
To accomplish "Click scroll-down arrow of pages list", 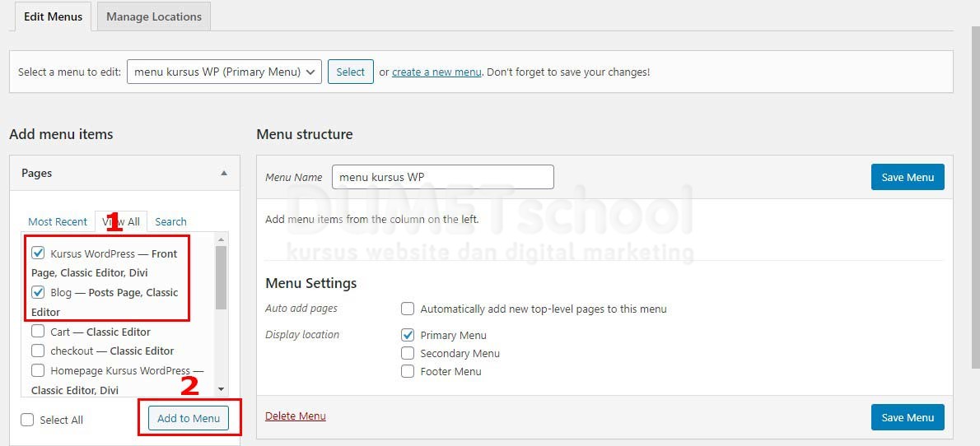I will coord(221,388).
